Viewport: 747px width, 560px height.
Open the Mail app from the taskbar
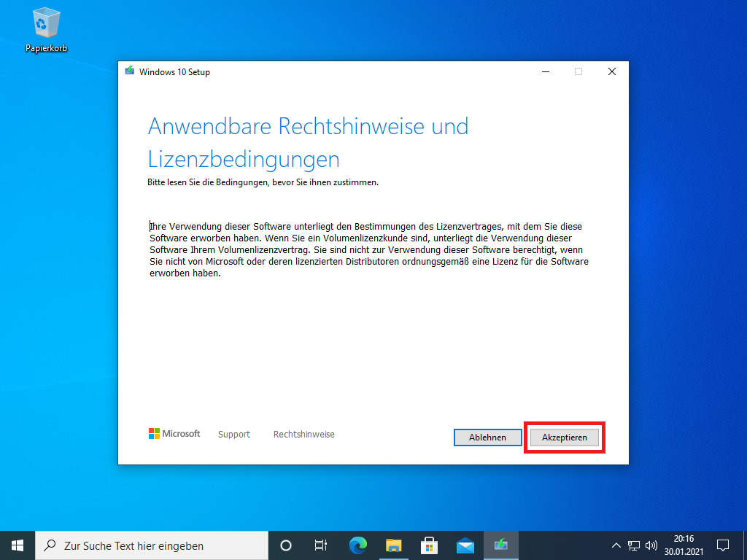465,545
